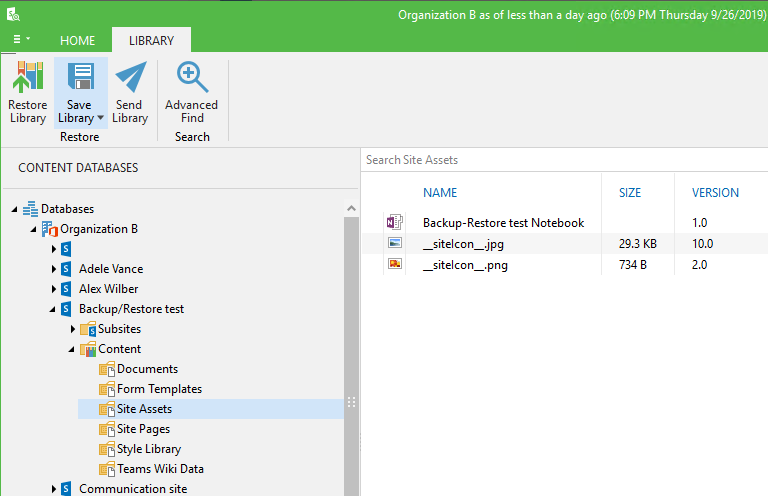Viewport: 768px width, 496px height.
Task: Select Documents in the tree
Action: 147,369
